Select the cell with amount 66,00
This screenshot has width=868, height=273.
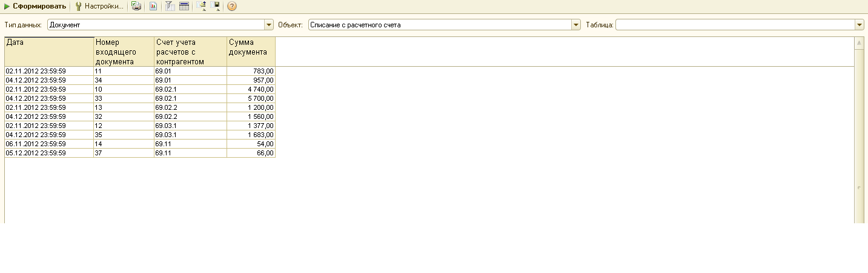click(x=251, y=153)
